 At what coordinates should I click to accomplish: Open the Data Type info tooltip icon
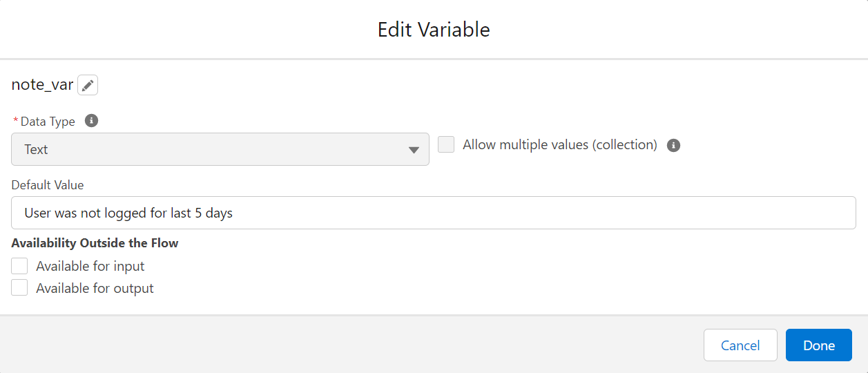(x=91, y=121)
